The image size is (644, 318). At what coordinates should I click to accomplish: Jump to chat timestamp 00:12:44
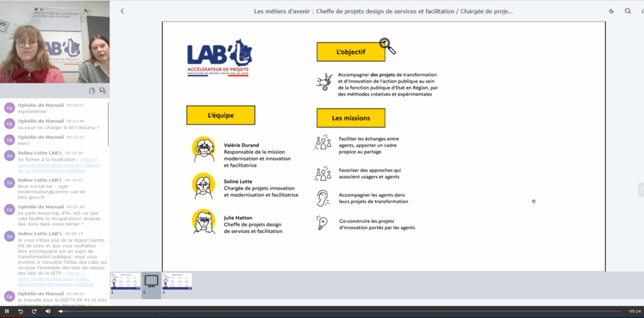pos(75,121)
